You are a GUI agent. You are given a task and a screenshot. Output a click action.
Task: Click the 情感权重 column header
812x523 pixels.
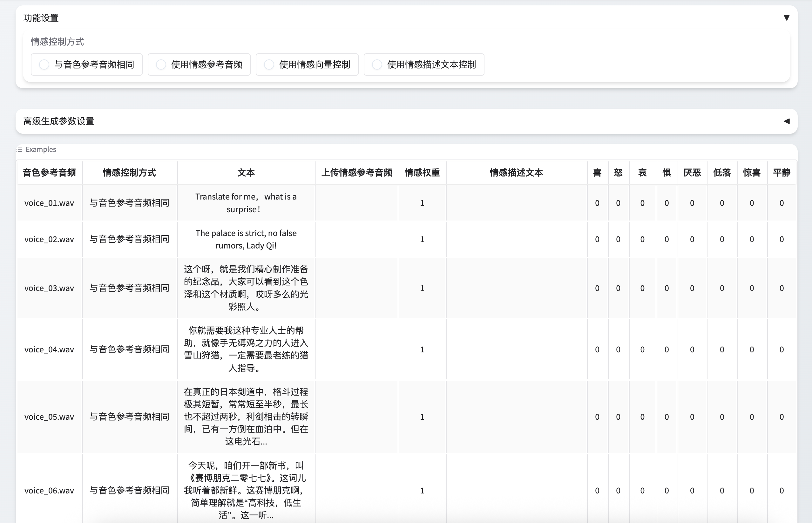pyautogui.click(x=422, y=173)
